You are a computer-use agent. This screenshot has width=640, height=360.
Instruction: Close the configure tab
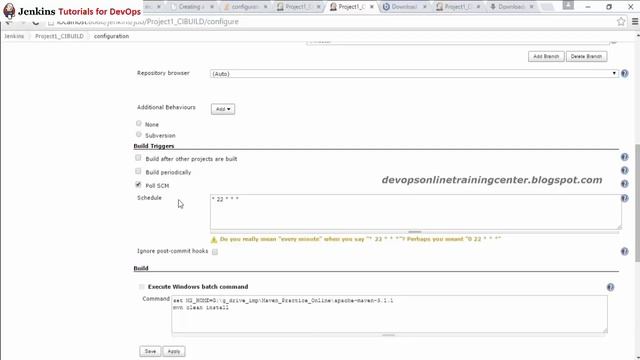[265, 7]
